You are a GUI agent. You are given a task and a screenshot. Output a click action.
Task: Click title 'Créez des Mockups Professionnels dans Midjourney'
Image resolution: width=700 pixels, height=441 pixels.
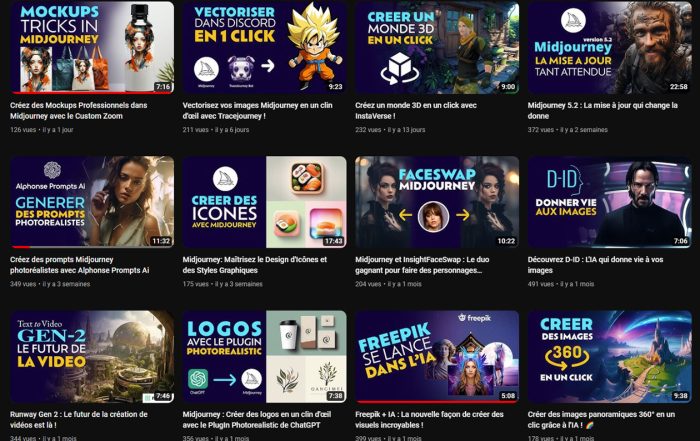pyautogui.click(x=79, y=110)
